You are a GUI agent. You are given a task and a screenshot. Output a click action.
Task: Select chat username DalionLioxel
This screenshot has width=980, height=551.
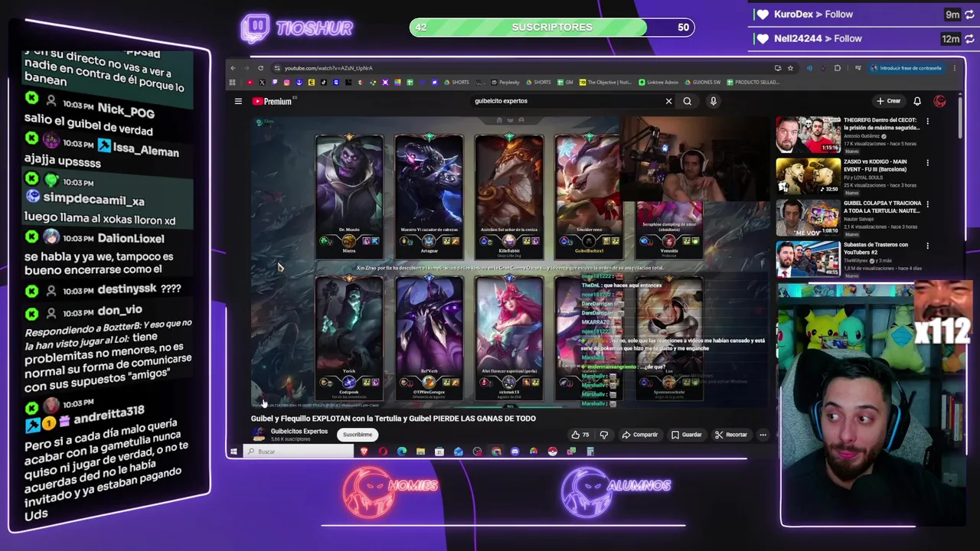click(x=130, y=239)
